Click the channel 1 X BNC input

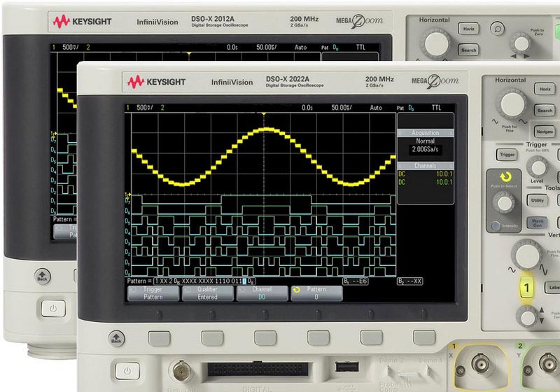click(481, 364)
